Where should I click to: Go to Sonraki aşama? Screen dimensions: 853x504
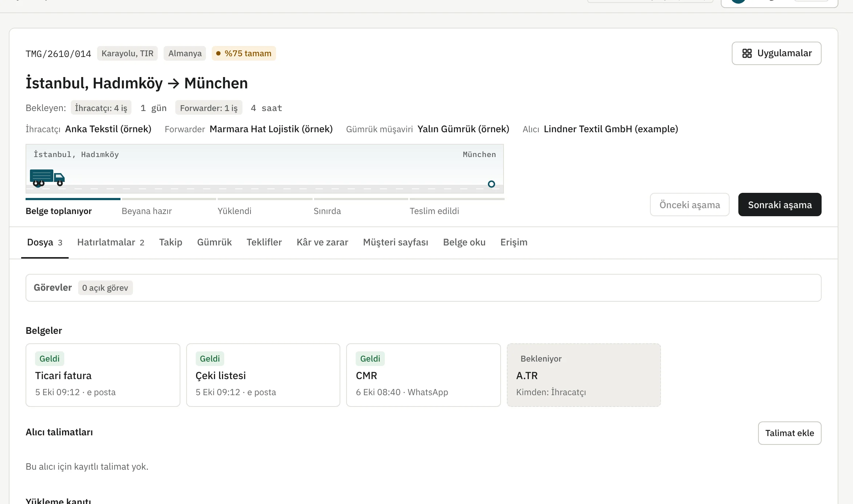[780, 205]
